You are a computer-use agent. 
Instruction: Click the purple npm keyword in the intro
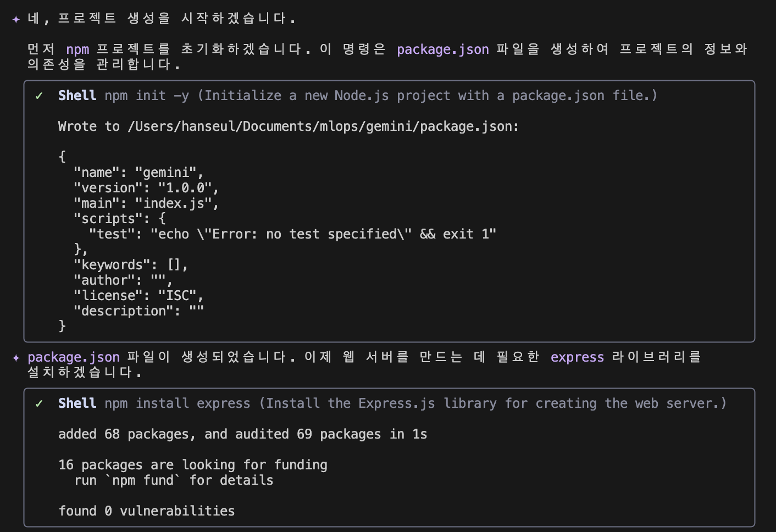[x=77, y=49]
